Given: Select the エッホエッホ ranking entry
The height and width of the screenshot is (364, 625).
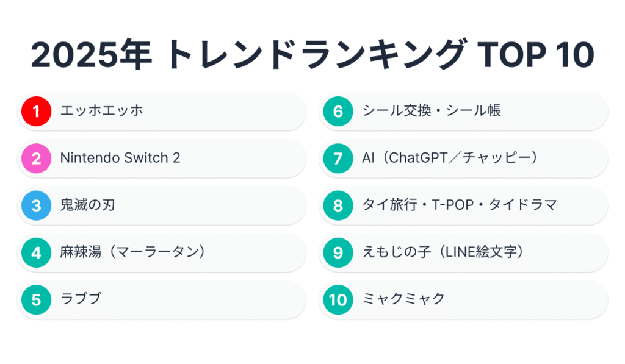Looking at the screenshot, I should pos(102,111).
